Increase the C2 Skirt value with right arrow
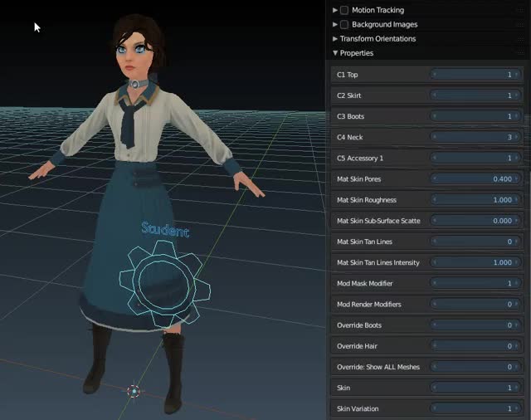 [x=516, y=95]
